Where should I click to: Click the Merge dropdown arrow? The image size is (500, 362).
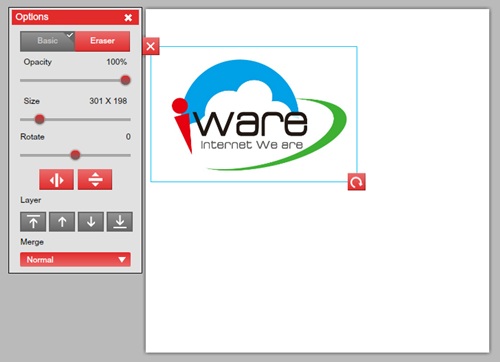click(122, 260)
